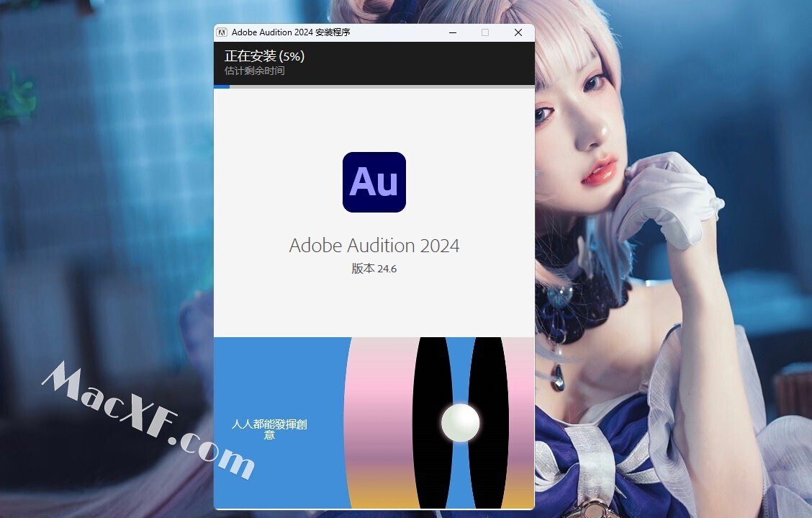Click the '版本 24.6' version text
The height and width of the screenshot is (518, 812).
click(374, 268)
